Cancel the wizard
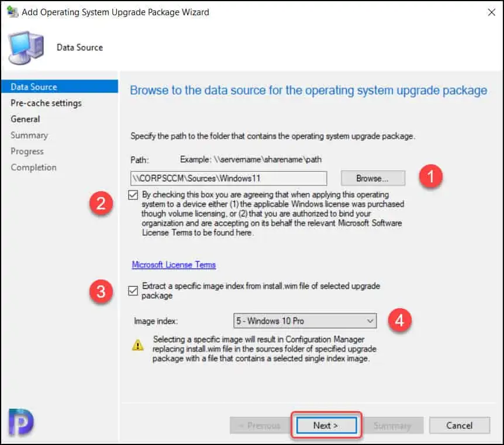Screen dimensions: 504x445 point(460,425)
